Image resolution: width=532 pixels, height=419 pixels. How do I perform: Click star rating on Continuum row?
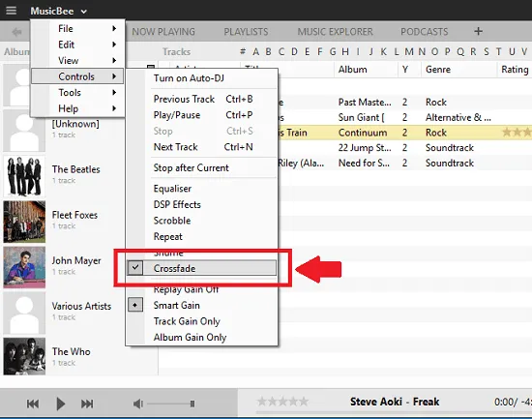(517, 132)
